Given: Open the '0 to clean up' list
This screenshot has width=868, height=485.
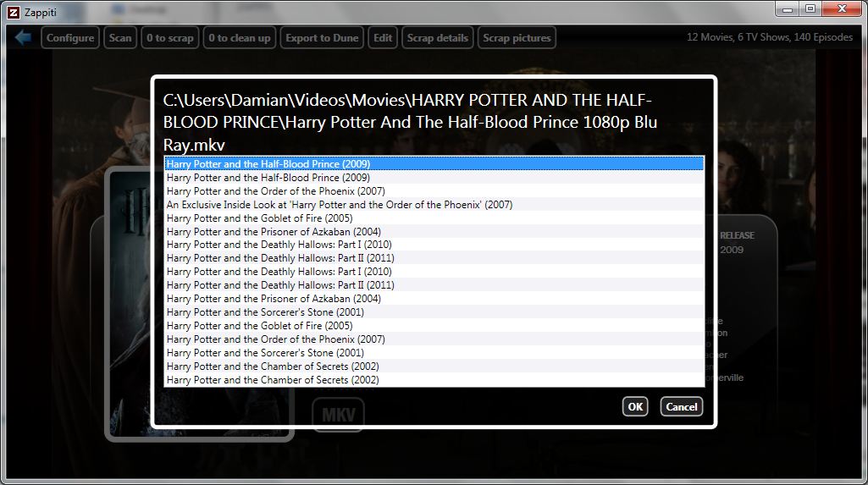Looking at the screenshot, I should click(x=239, y=37).
